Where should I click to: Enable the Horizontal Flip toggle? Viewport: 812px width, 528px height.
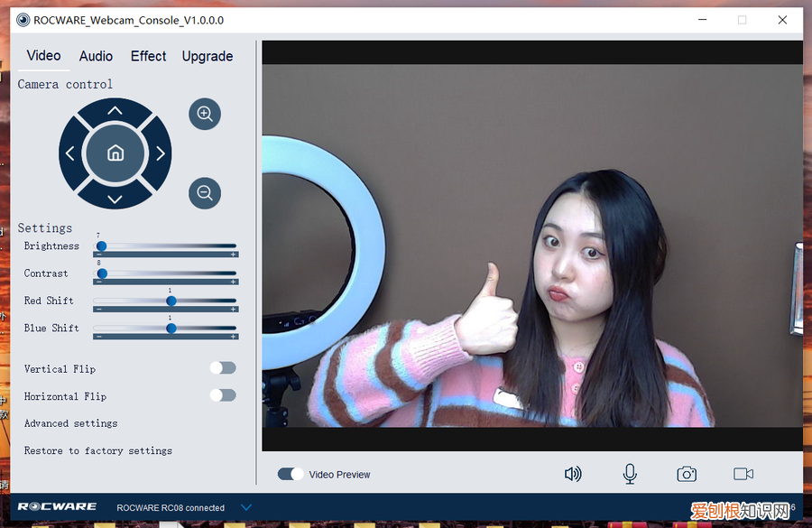click(222, 395)
